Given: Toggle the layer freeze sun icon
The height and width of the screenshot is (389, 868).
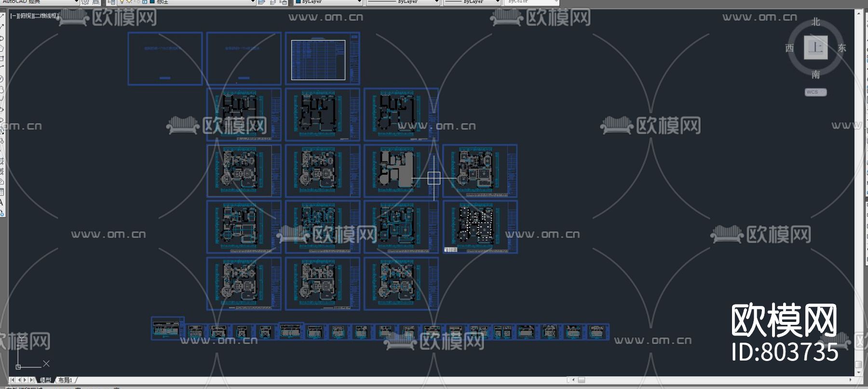Looking at the screenshot, I should 129,2.
